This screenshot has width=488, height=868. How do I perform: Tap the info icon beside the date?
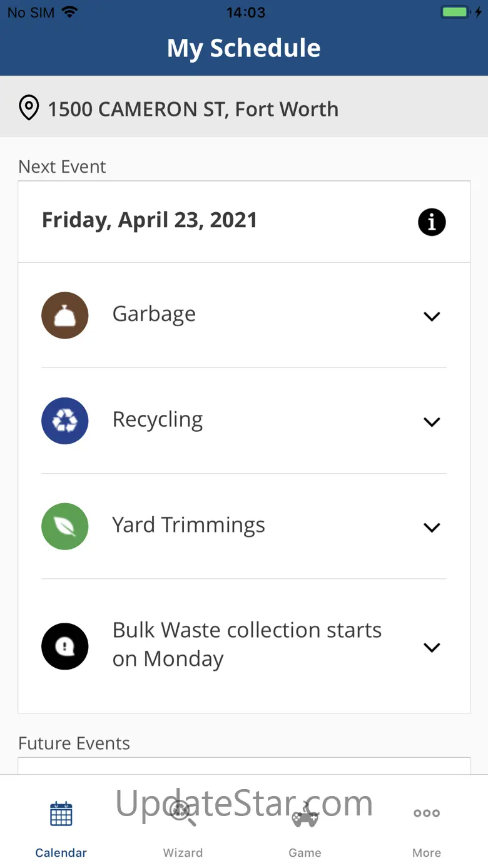[x=432, y=222]
